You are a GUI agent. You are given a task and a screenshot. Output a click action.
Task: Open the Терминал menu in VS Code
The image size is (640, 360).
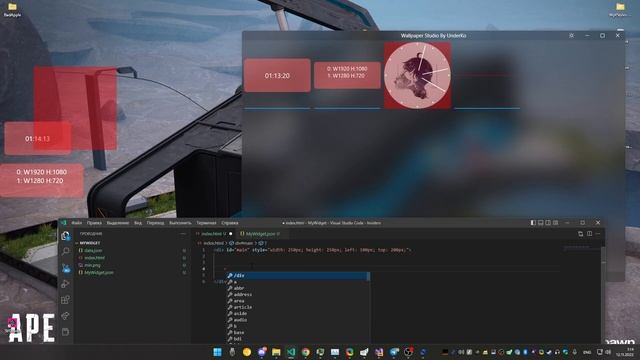click(x=206, y=223)
